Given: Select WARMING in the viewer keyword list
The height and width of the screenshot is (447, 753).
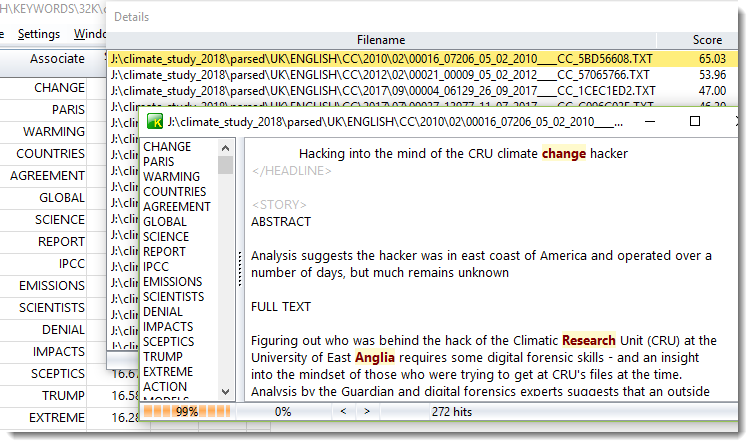Looking at the screenshot, I should pyautogui.click(x=171, y=176).
